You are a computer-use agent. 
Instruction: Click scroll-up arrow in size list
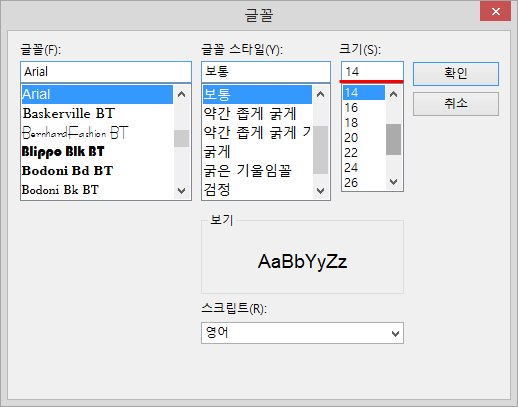(393, 94)
